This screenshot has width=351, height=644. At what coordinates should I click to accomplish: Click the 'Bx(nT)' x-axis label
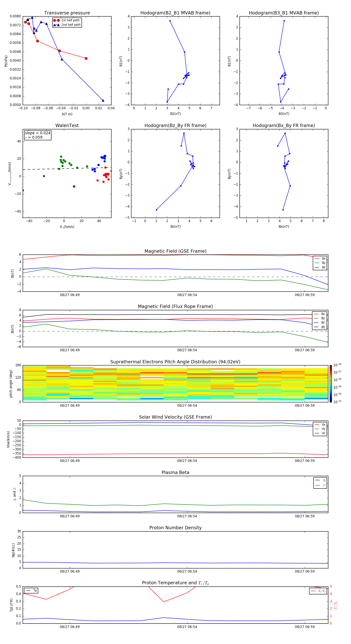coord(284,227)
